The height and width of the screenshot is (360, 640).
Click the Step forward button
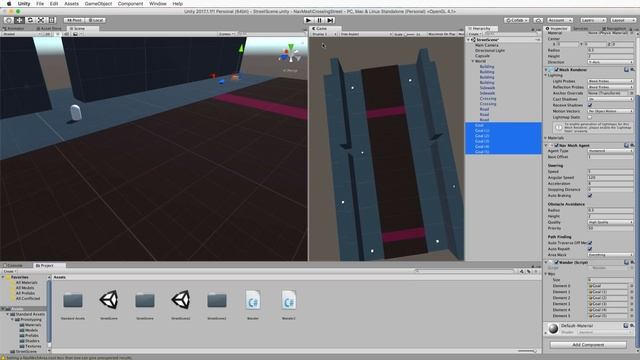[x=331, y=20]
